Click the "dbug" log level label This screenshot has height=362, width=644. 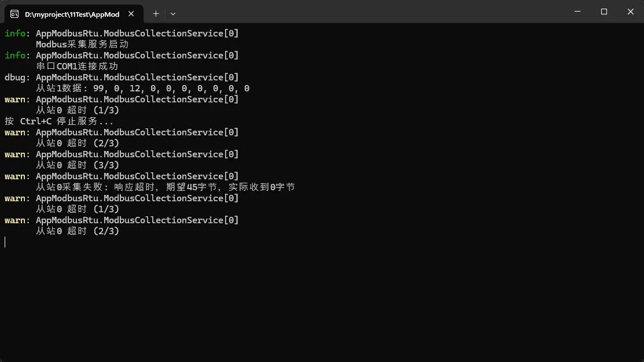(15, 77)
